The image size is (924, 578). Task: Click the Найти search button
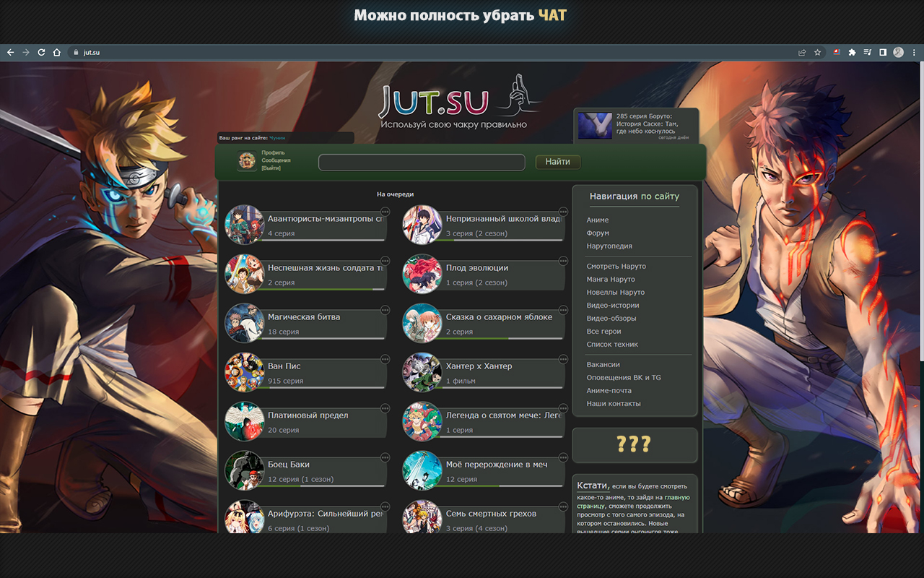558,162
